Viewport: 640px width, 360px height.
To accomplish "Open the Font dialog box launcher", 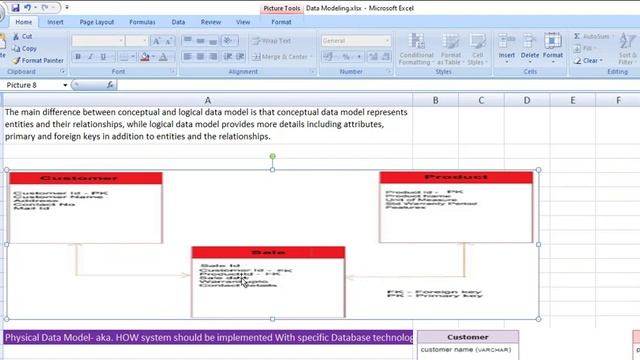I will tap(172, 71).
